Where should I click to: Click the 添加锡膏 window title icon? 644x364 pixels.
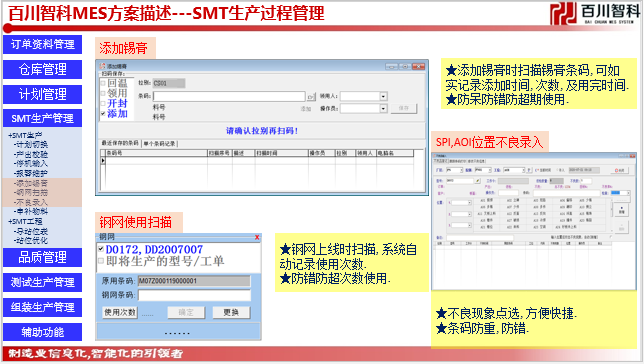pyautogui.click(x=103, y=66)
